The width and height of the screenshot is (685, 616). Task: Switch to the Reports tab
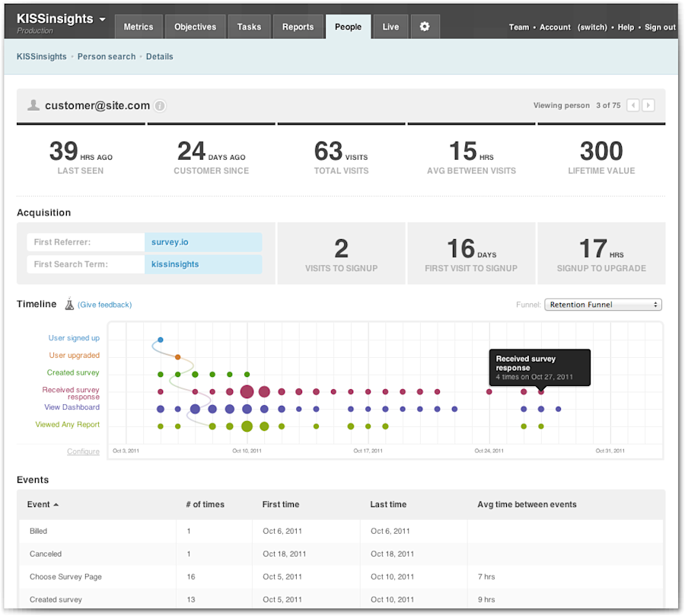[x=298, y=27]
